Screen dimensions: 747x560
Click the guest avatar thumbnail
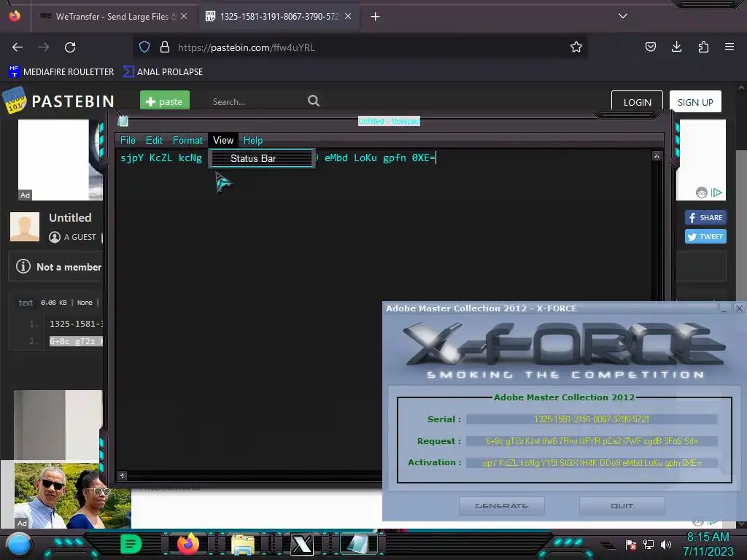tap(25, 227)
